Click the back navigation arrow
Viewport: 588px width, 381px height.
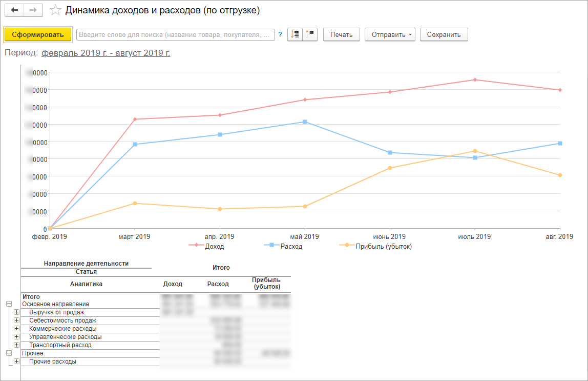pos(14,10)
